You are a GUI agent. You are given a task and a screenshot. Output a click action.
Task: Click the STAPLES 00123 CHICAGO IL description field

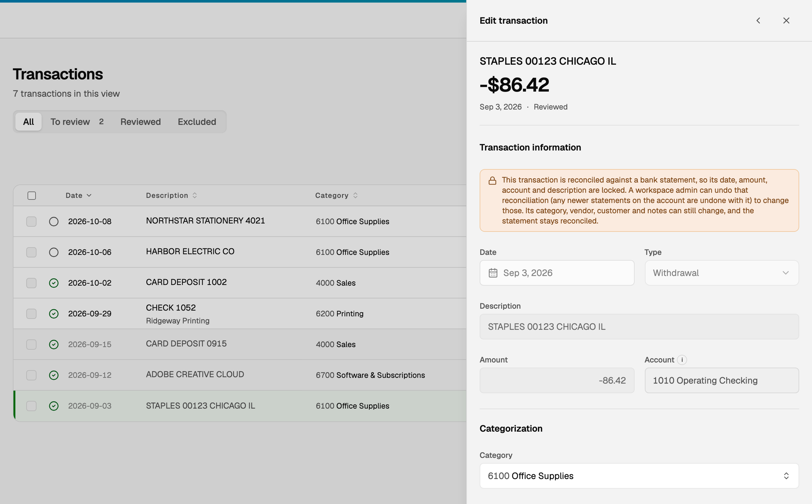tap(639, 327)
